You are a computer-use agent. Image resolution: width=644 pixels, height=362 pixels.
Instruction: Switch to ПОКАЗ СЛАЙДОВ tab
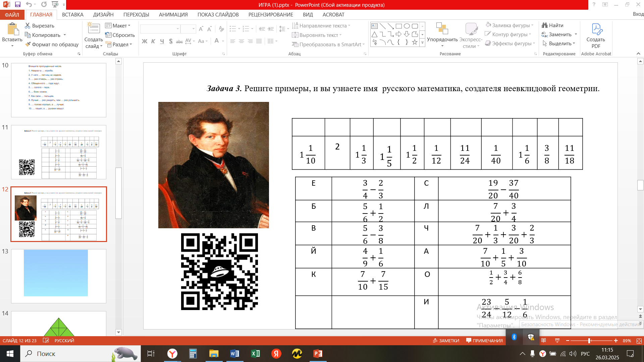tap(218, 15)
